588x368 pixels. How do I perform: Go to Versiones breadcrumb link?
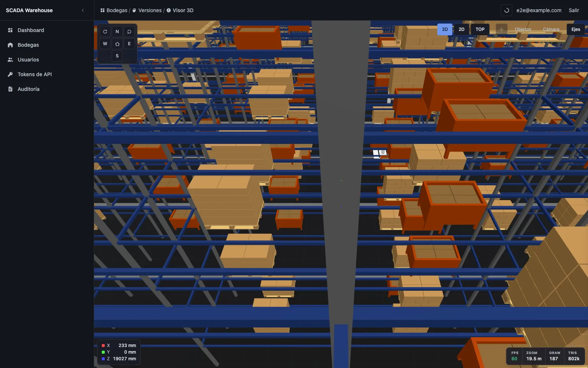tap(147, 10)
